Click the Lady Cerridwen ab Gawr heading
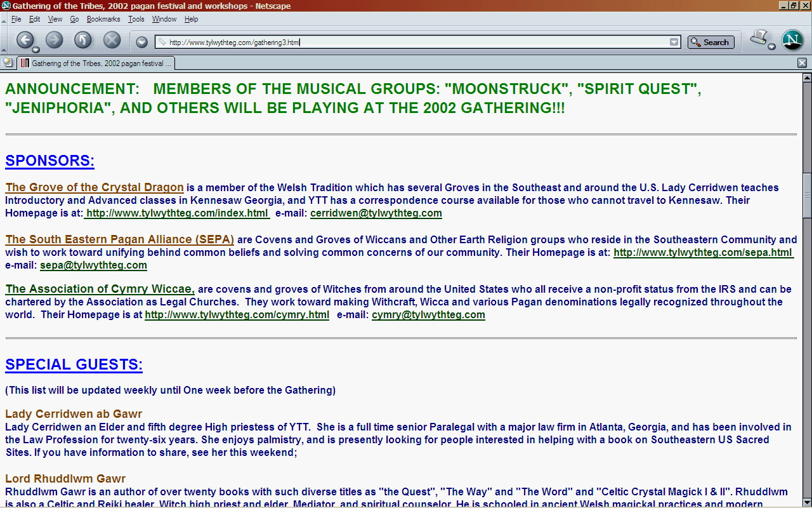This screenshot has width=812, height=508. [x=74, y=414]
